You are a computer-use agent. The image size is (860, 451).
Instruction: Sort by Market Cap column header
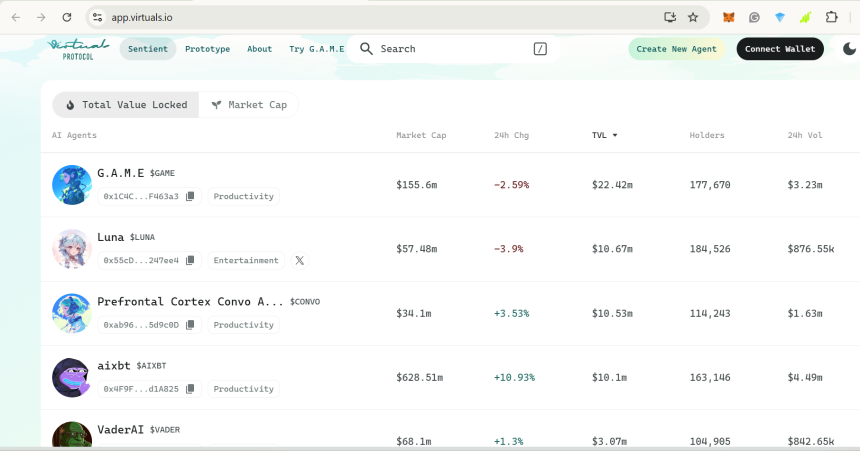(x=421, y=135)
